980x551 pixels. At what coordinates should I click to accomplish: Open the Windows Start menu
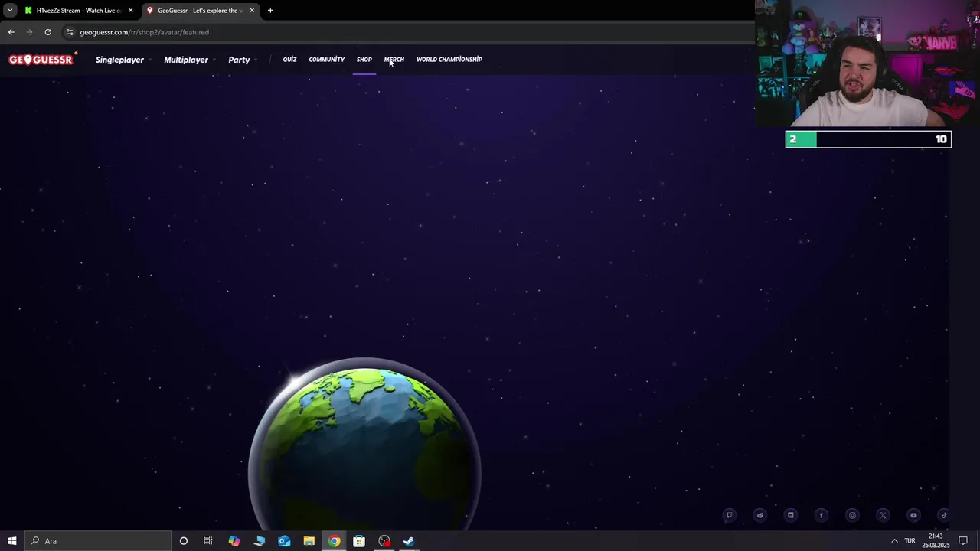tap(12, 541)
